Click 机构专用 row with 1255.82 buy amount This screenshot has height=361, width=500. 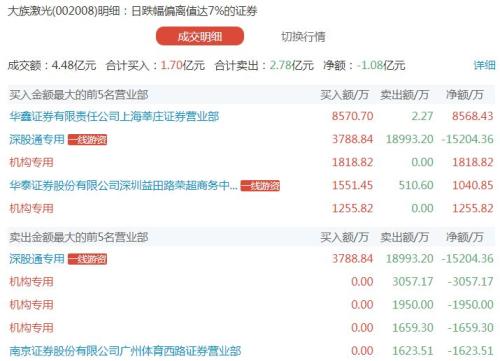251,208
